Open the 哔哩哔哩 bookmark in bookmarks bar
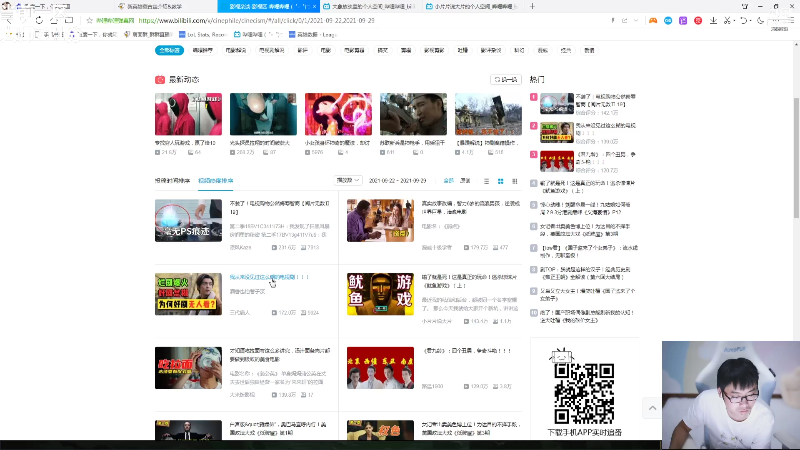 (258, 35)
